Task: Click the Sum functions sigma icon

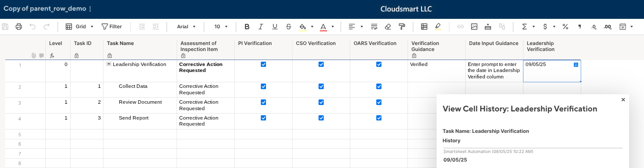Action: coord(525,27)
